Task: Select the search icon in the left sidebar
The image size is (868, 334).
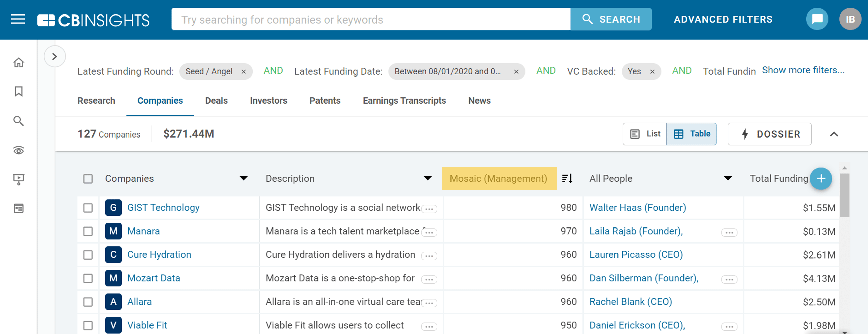Action: pyautogui.click(x=19, y=121)
